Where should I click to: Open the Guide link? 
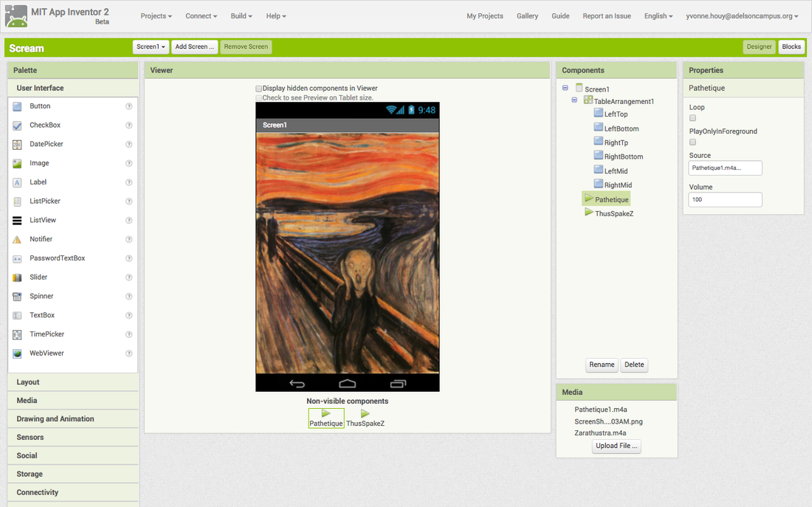pos(560,16)
